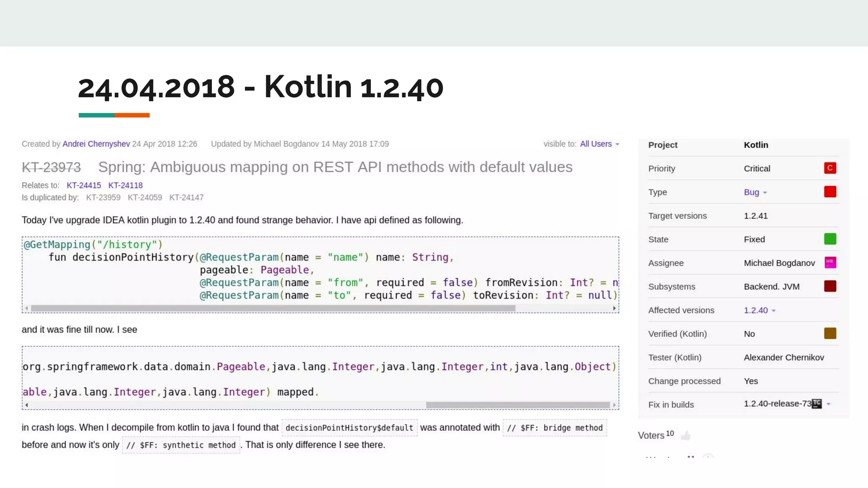Click the Change processed value Yes
Viewport: 868px width, 488px height.
pyautogui.click(x=751, y=381)
